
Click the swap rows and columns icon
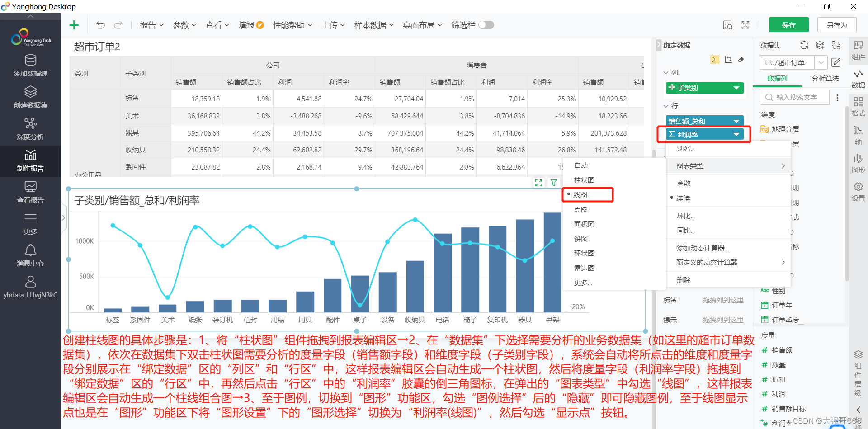coord(728,60)
